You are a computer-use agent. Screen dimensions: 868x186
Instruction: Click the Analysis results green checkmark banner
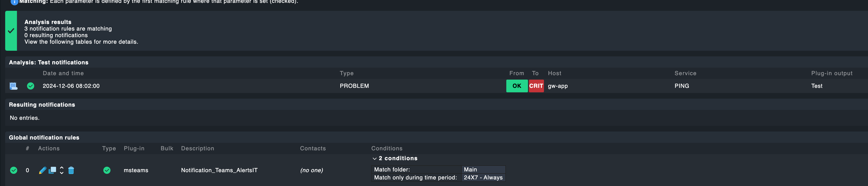click(11, 31)
